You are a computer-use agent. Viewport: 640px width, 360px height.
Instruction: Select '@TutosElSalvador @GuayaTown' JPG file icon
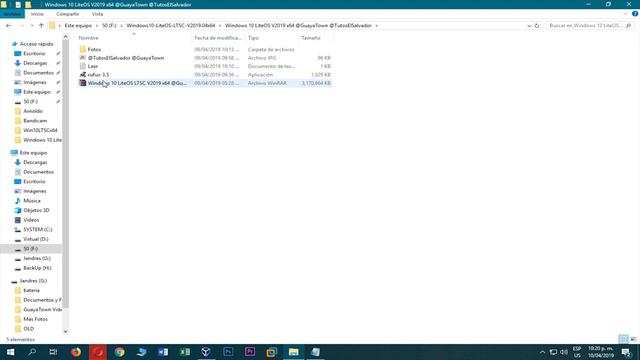click(x=83, y=58)
